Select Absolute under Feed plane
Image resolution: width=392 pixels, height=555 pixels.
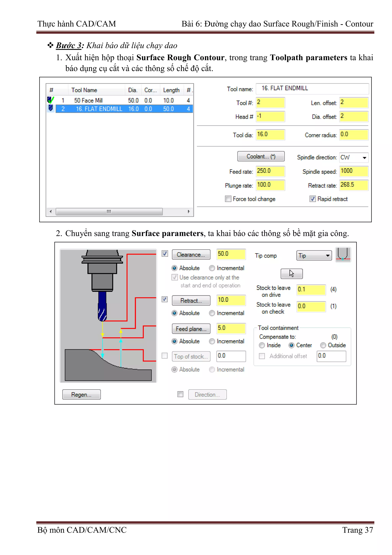[174, 341]
